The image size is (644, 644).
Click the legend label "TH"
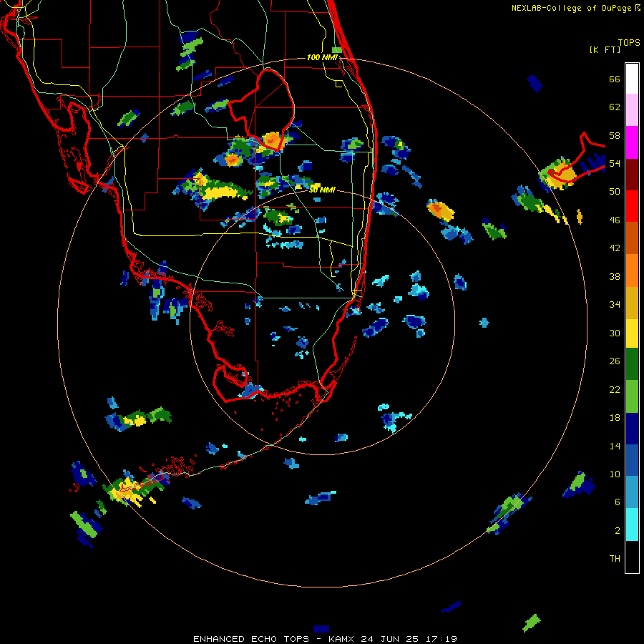[615, 559]
